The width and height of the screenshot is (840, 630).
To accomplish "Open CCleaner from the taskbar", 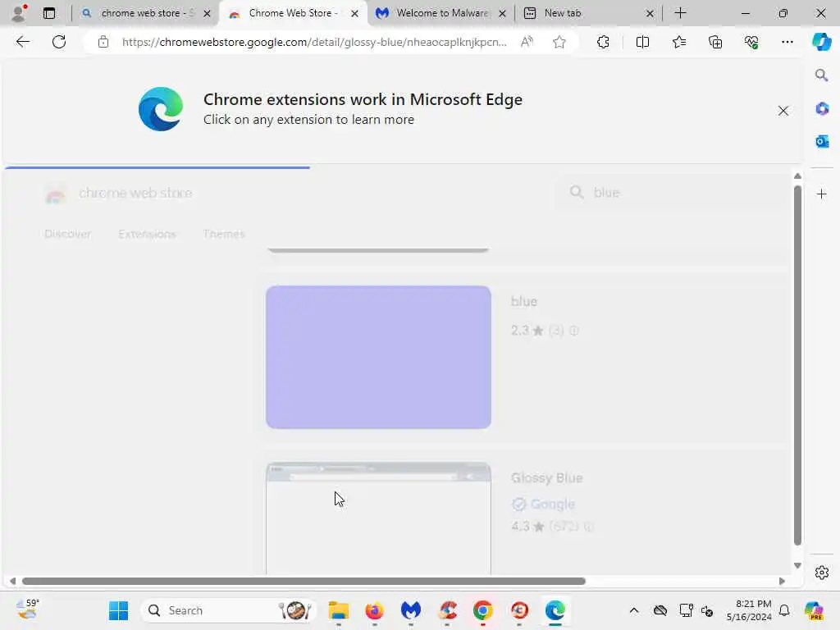I will click(447, 610).
